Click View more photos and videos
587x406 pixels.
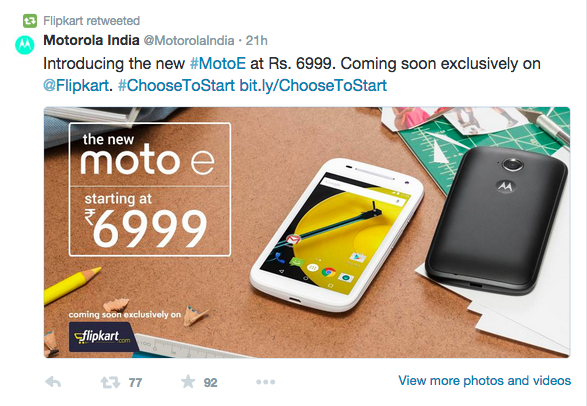[484, 381]
